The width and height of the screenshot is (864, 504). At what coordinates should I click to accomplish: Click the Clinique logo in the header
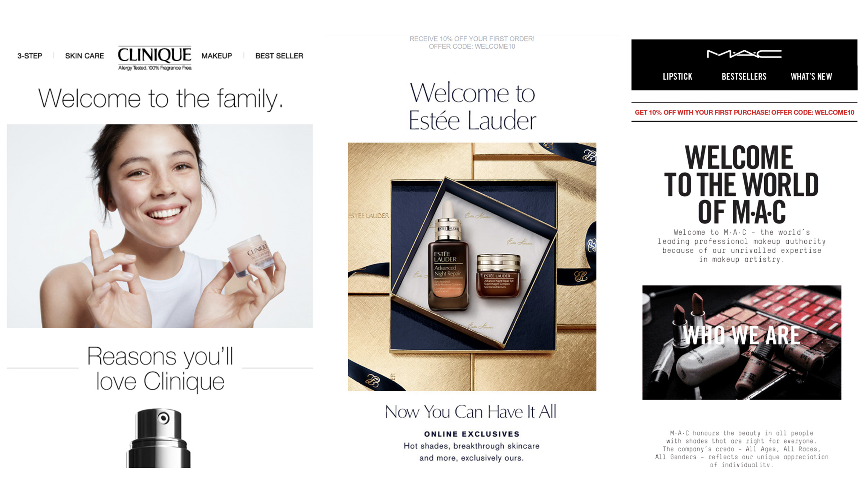154,58
